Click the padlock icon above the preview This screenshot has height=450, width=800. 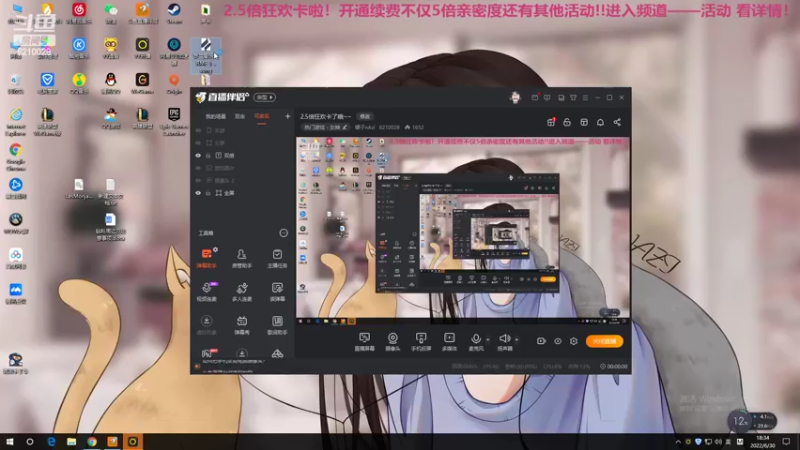tap(567, 122)
